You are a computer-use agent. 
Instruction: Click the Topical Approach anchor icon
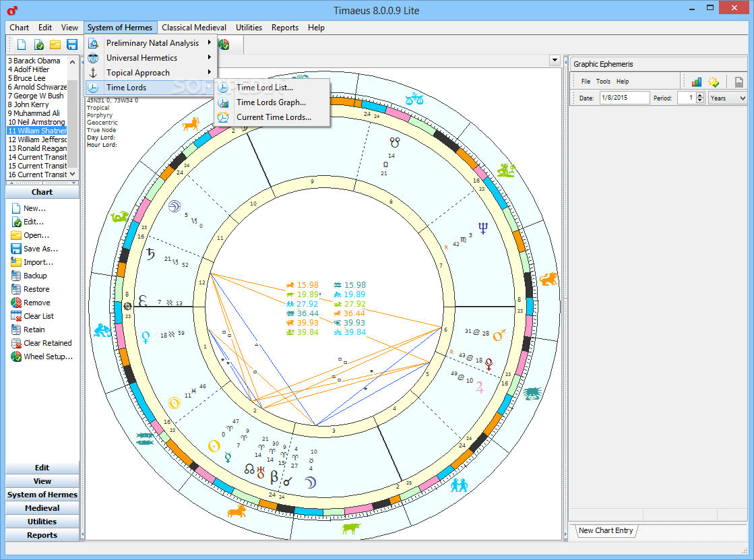point(93,73)
